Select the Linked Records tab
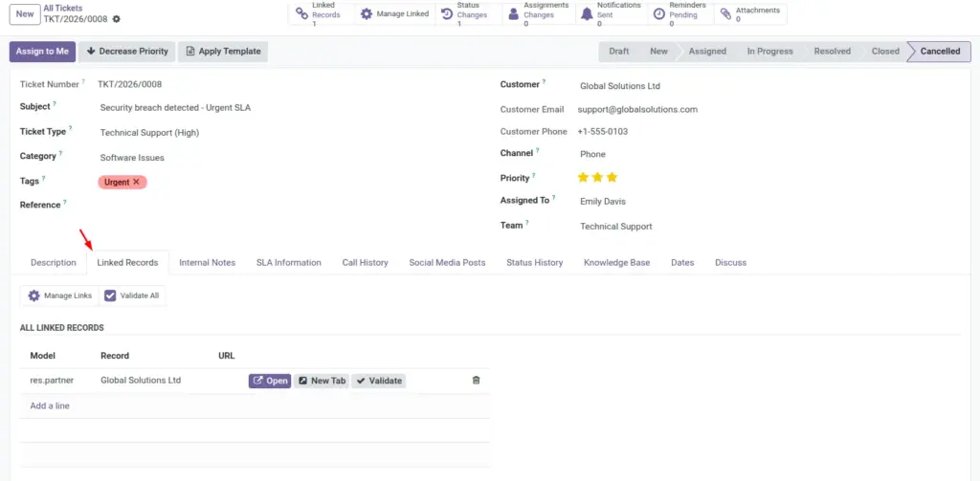 127,262
